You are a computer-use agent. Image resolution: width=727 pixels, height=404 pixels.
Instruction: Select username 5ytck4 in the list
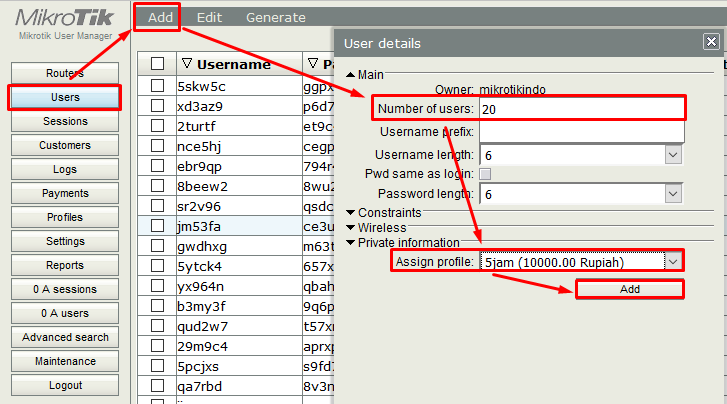click(199, 266)
